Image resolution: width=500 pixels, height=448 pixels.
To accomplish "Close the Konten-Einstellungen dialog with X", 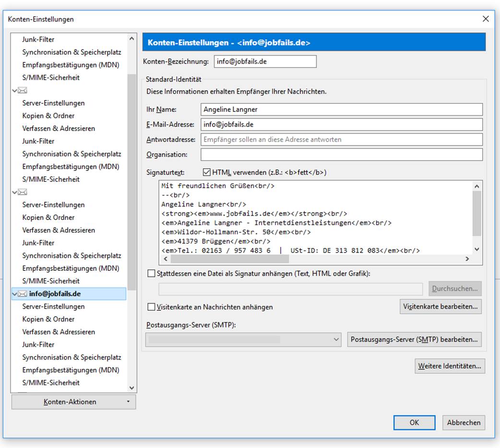I will [486, 19].
